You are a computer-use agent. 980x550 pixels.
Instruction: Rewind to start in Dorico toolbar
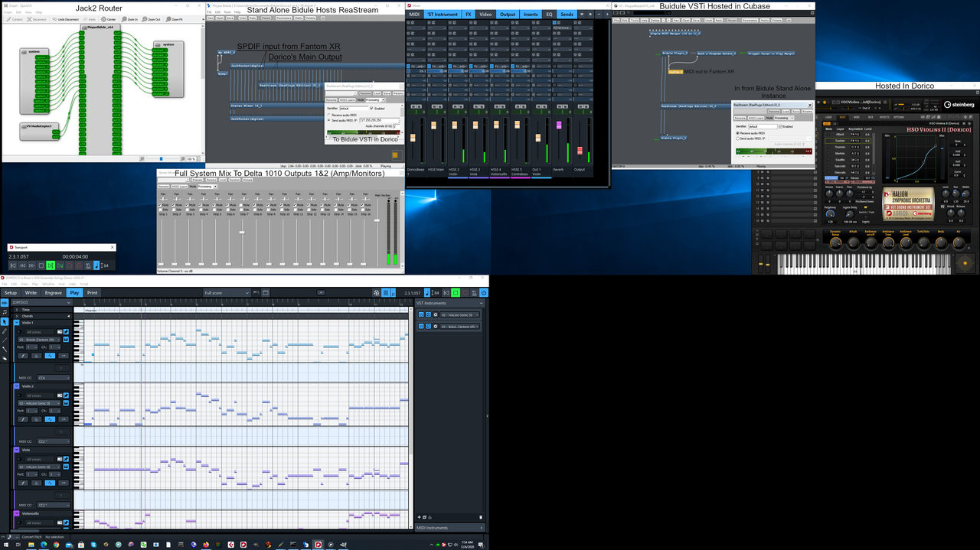[x=446, y=293]
